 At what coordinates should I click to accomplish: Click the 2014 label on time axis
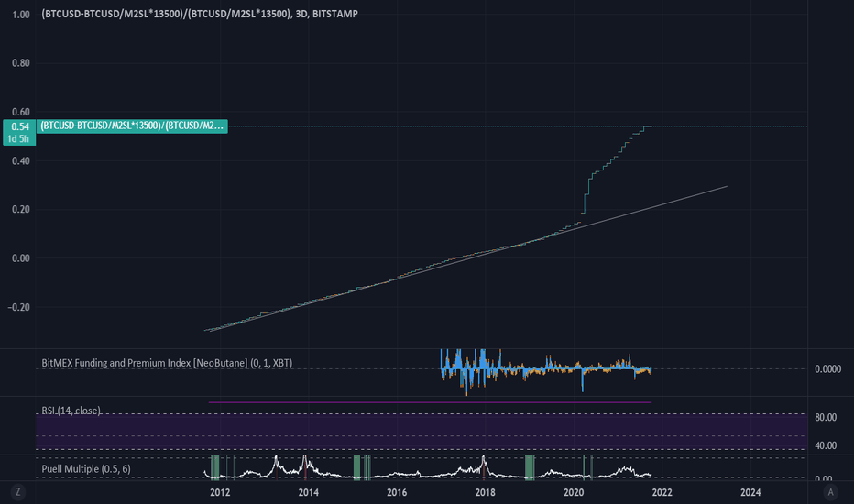click(x=308, y=493)
